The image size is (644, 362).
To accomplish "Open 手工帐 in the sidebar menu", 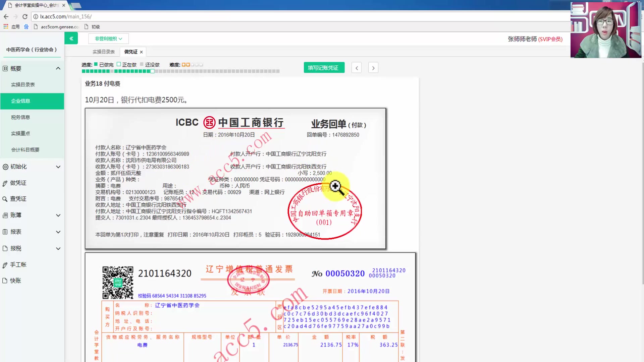I will tap(18, 264).
